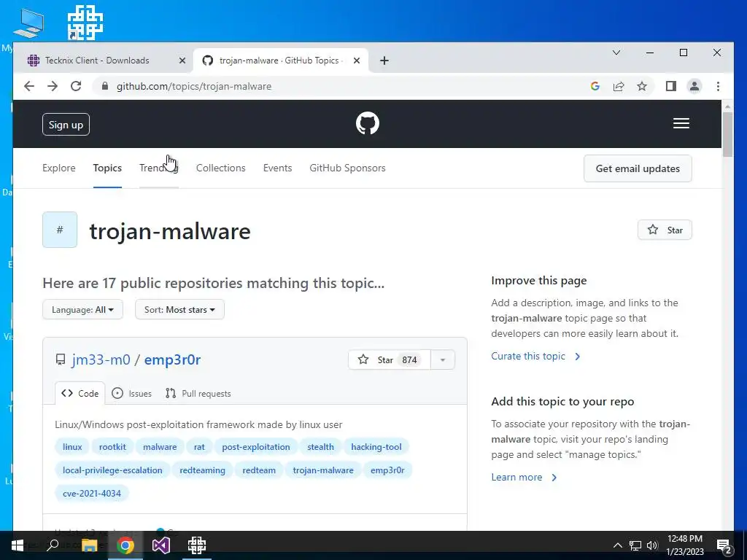The height and width of the screenshot is (560, 747).
Task: Select trojan-malware GitHub Topics tab
Action: tap(281, 61)
